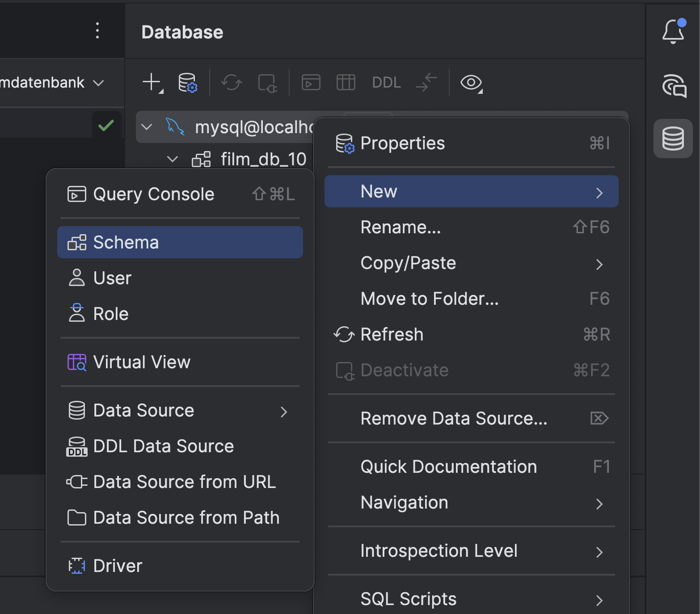This screenshot has width=700, height=614.
Task: Select Data Source from URL
Action: [x=180, y=482]
